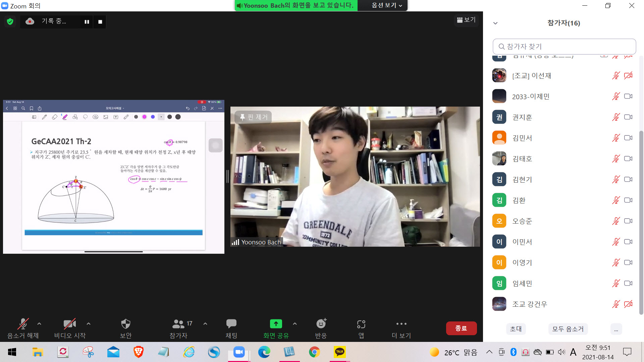Expand audio options arrow beside 음소거 해제
This screenshot has width=644, height=362.
pyautogui.click(x=39, y=324)
